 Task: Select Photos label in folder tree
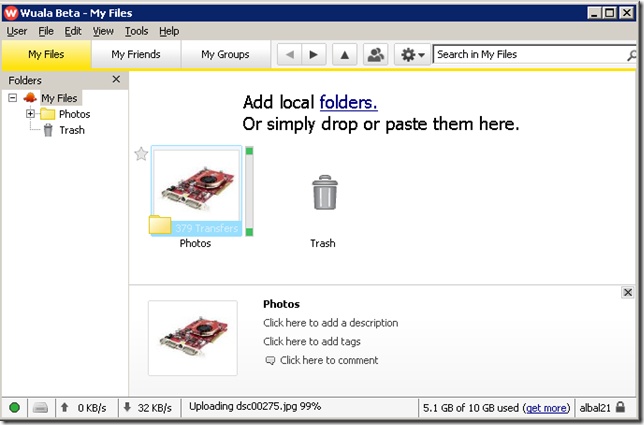[x=74, y=114]
